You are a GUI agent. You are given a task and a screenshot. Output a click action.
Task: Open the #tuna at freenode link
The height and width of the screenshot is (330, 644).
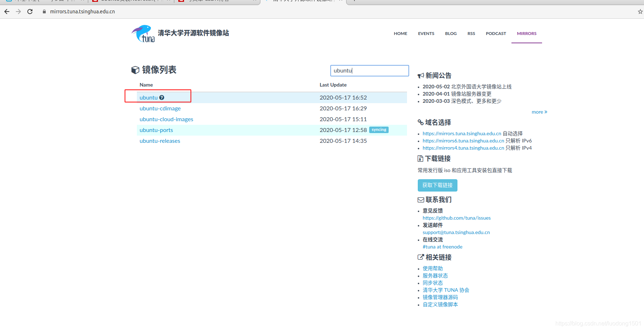(442, 247)
